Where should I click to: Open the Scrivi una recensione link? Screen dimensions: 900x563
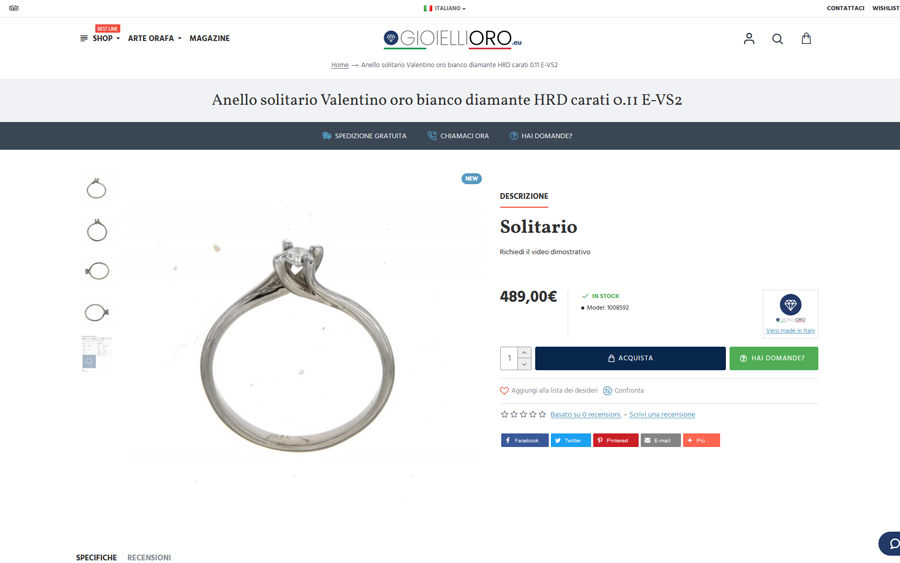coord(662,414)
